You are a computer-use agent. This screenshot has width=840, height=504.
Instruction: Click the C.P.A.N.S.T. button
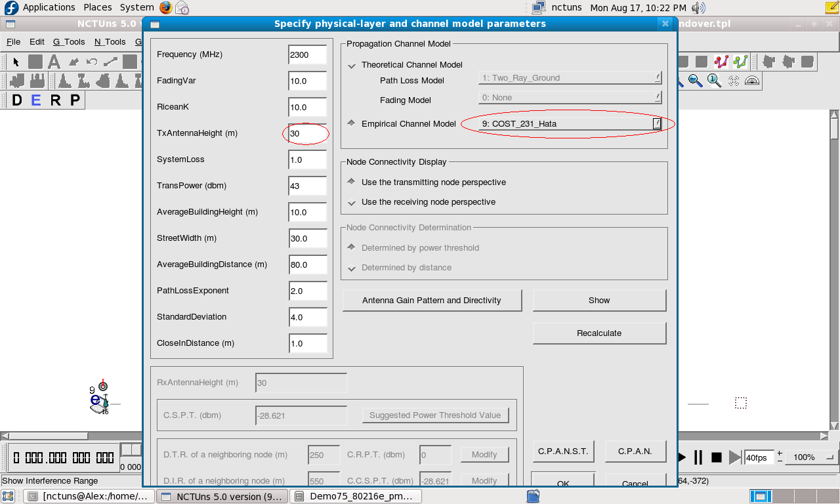pos(563,451)
